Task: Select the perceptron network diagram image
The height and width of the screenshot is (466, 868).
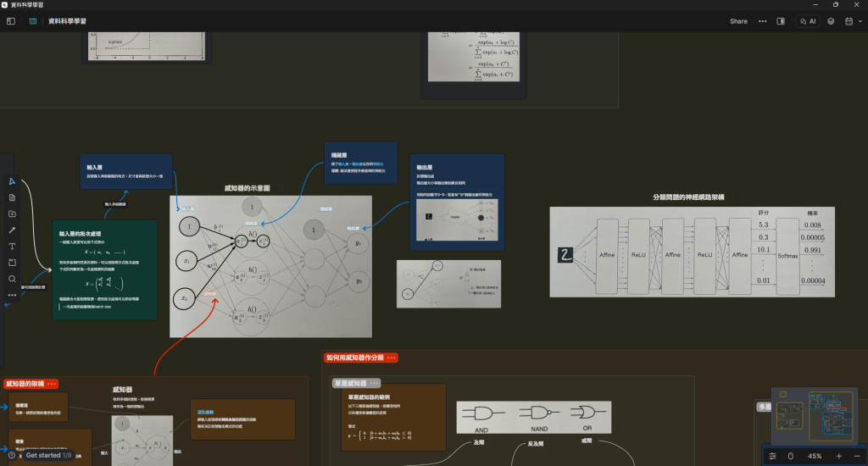Action: click(x=270, y=266)
